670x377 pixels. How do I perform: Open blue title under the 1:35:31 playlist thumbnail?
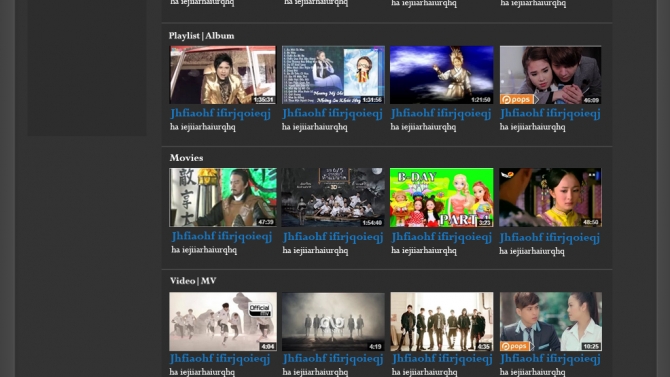(220, 114)
